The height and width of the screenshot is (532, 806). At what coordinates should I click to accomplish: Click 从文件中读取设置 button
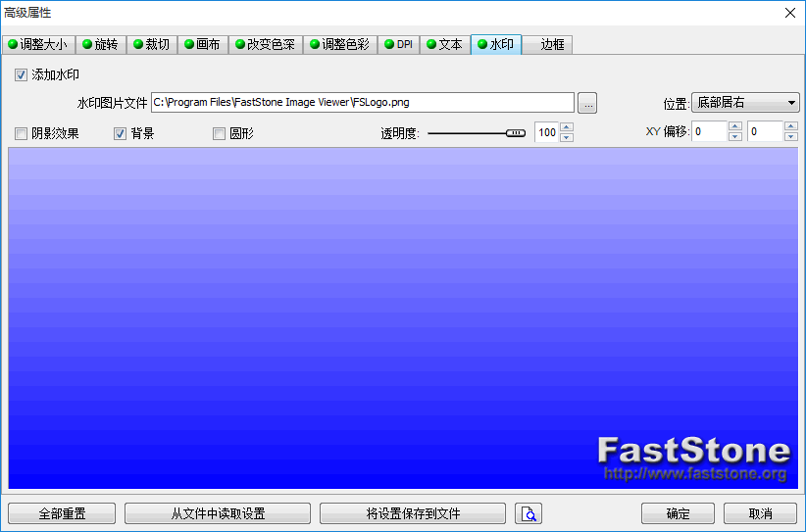click(x=218, y=513)
